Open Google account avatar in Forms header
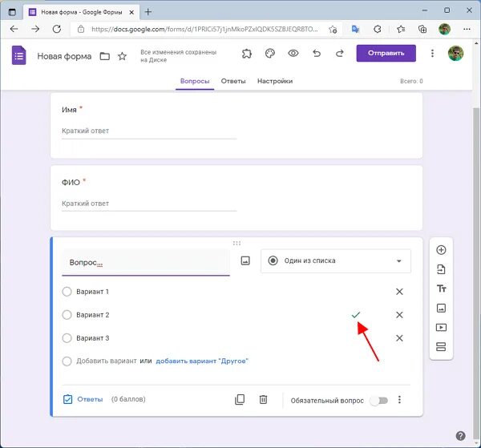 [455, 54]
